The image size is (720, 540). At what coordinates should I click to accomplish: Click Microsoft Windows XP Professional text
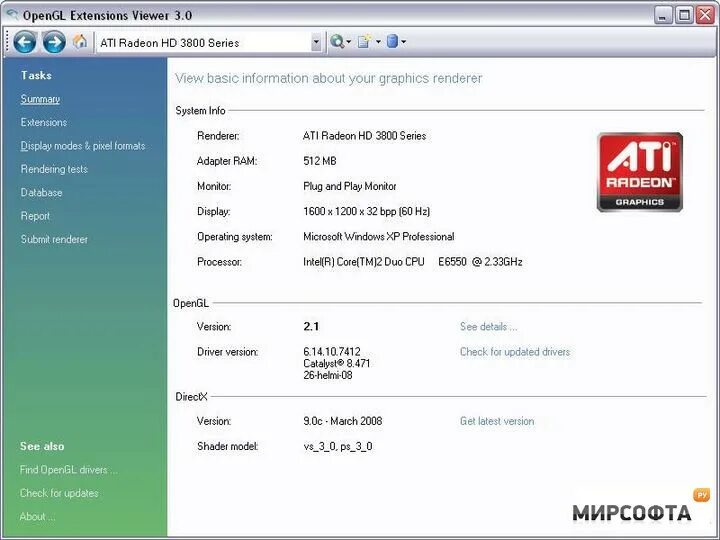point(379,237)
